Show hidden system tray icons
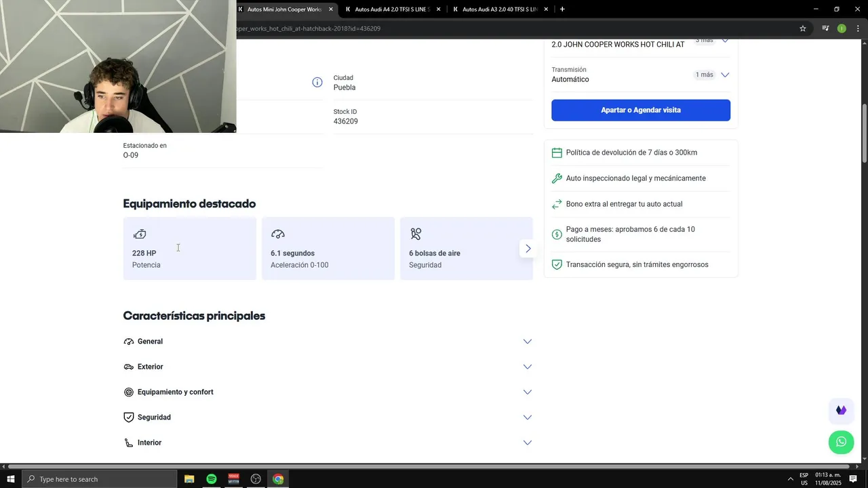Image resolution: width=868 pixels, height=488 pixels. 790,479
